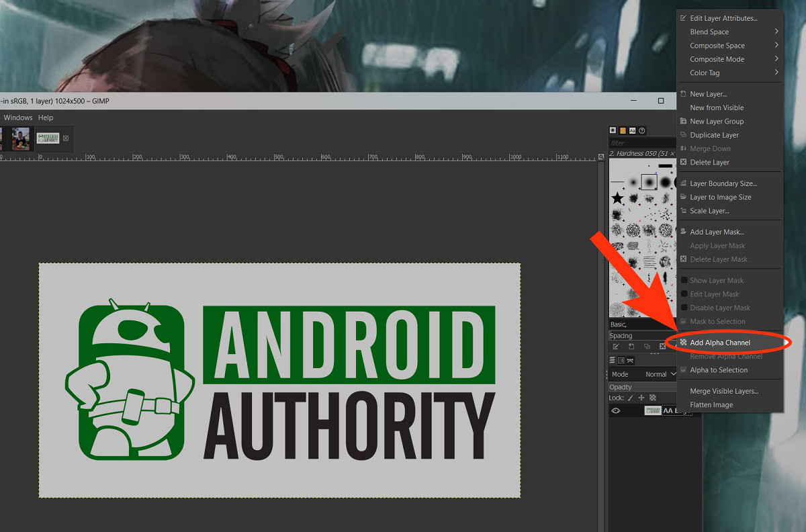Switch to the Fonts tab icon
The image size is (806, 532).
point(632,130)
